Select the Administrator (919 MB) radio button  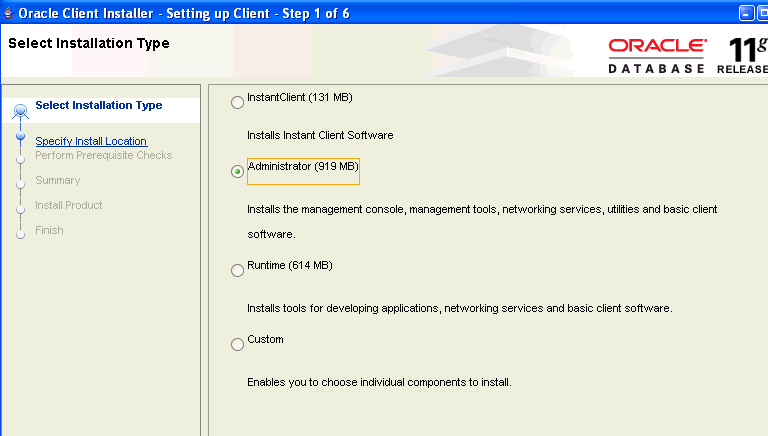pos(238,171)
